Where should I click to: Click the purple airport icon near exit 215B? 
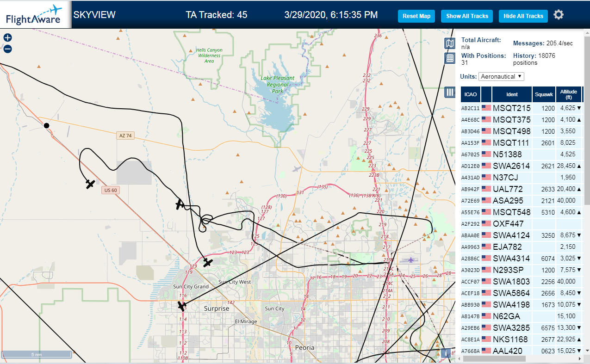pos(410,260)
